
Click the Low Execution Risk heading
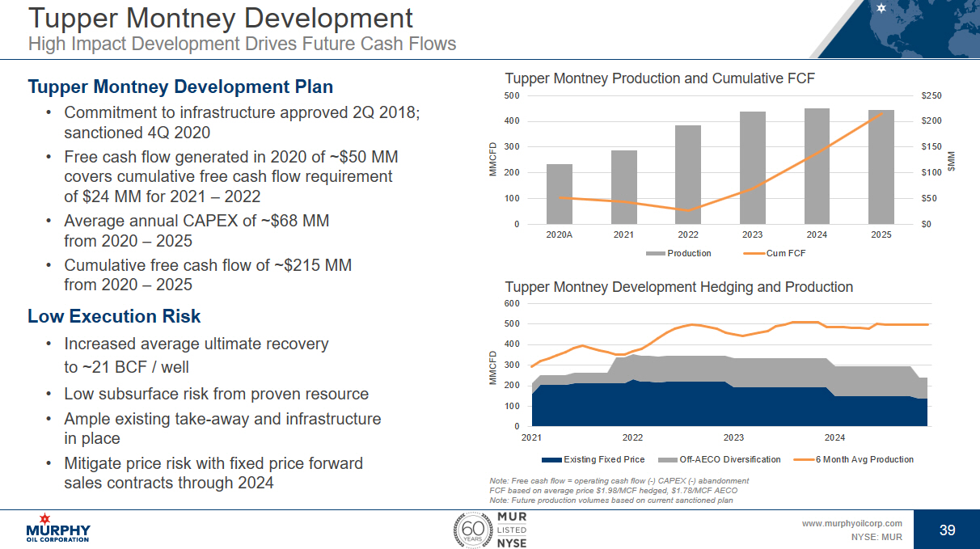tap(114, 316)
